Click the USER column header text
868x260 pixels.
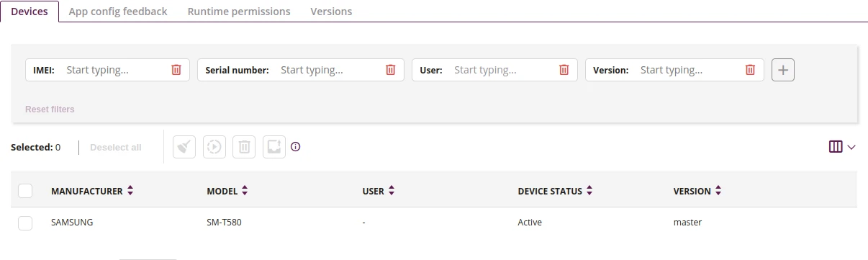(x=374, y=192)
